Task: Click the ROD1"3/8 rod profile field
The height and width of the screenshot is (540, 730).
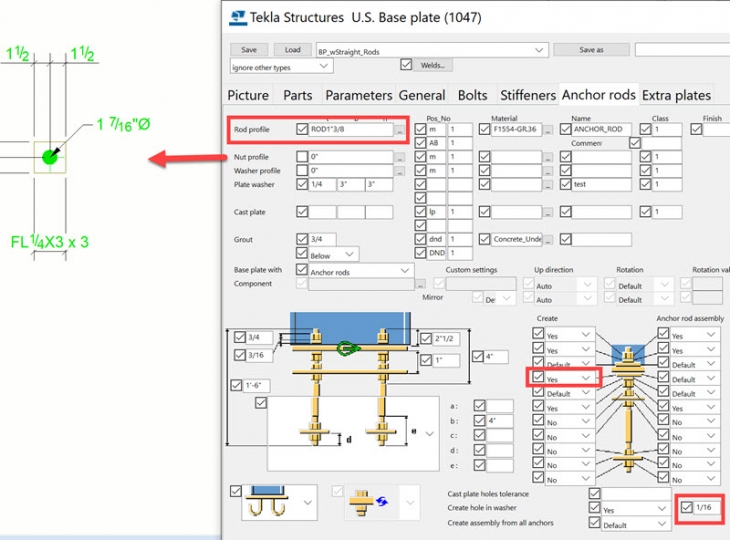Action: point(351,129)
